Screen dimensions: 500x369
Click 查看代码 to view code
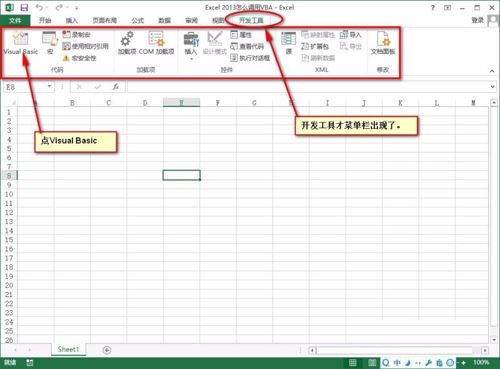pyautogui.click(x=247, y=46)
